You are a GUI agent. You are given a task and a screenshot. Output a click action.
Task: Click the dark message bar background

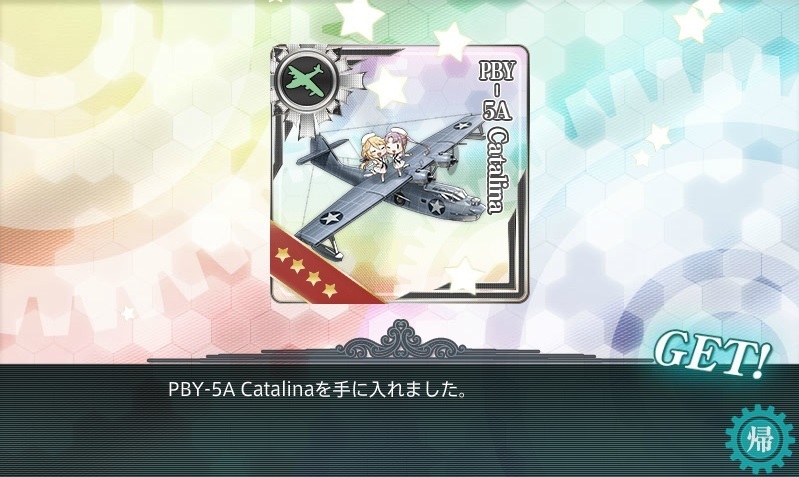pos(400,420)
